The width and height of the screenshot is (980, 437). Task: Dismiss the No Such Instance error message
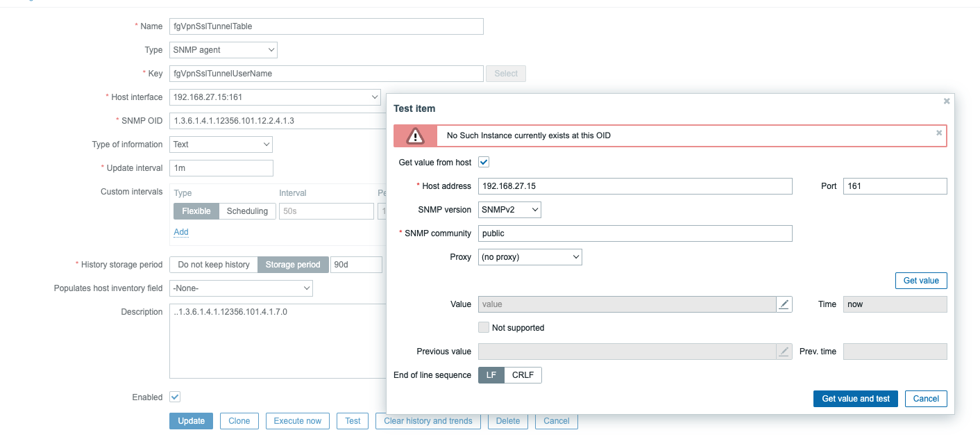pyautogui.click(x=939, y=133)
